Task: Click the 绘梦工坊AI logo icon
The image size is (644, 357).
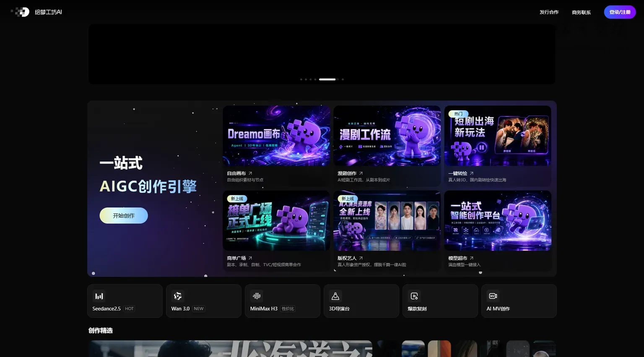Action: tap(20, 12)
